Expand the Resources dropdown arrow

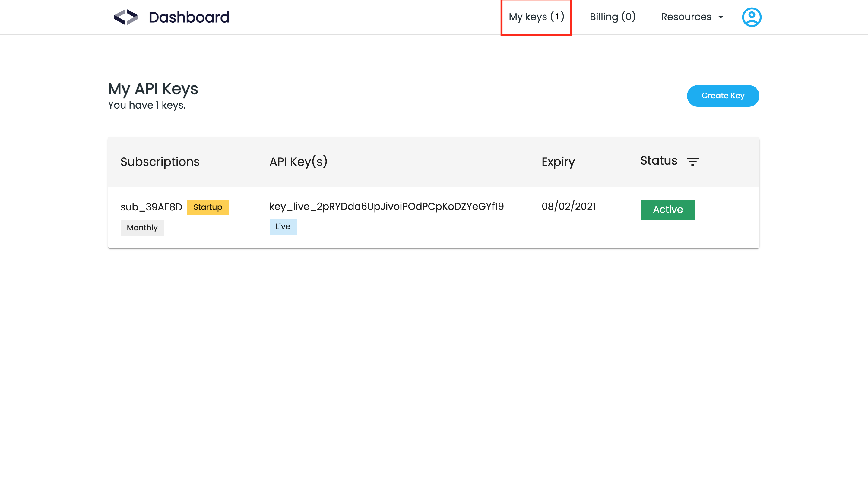(721, 17)
